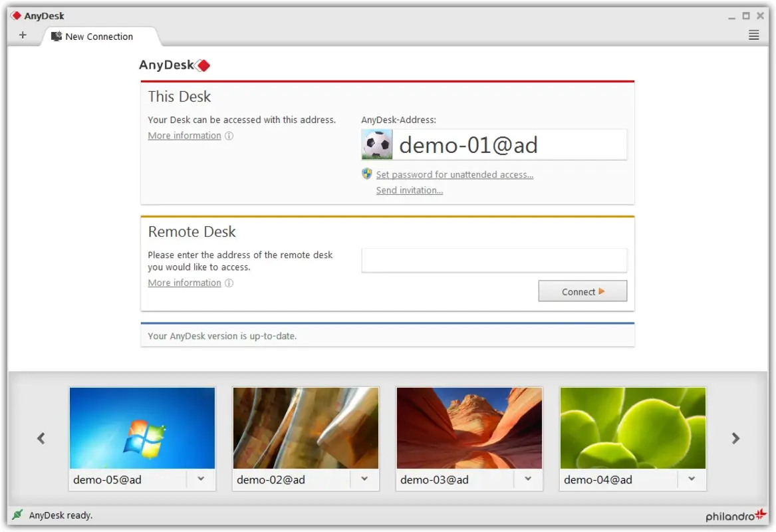
Task: Open the demo-04@ad connection options
Action: [692, 479]
